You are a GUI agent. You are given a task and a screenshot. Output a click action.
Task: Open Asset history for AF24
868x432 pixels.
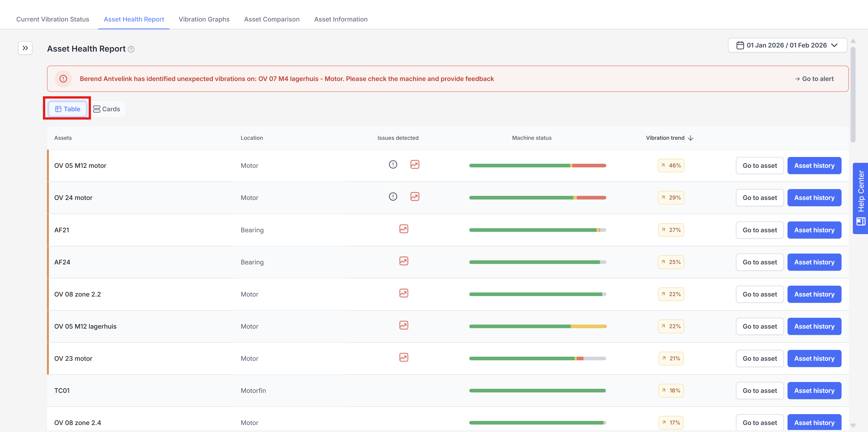point(814,262)
